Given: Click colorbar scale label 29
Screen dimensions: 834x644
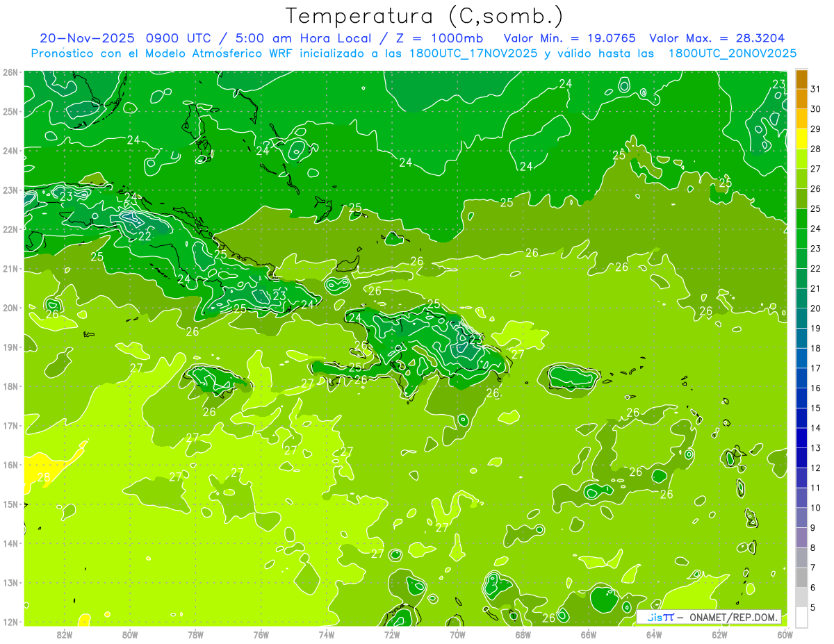Looking at the screenshot, I should point(816,129).
